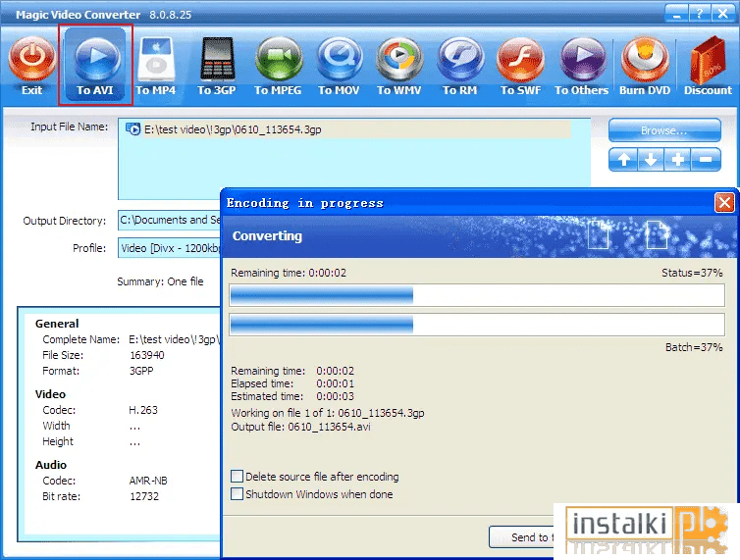
Task: Click the Format value 3GPP
Action: pos(141,371)
